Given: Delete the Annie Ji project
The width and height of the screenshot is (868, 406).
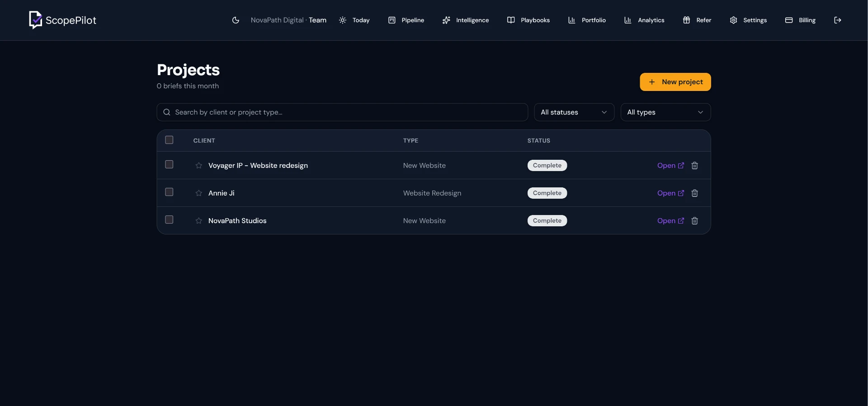Looking at the screenshot, I should click(x=695, y=193).
